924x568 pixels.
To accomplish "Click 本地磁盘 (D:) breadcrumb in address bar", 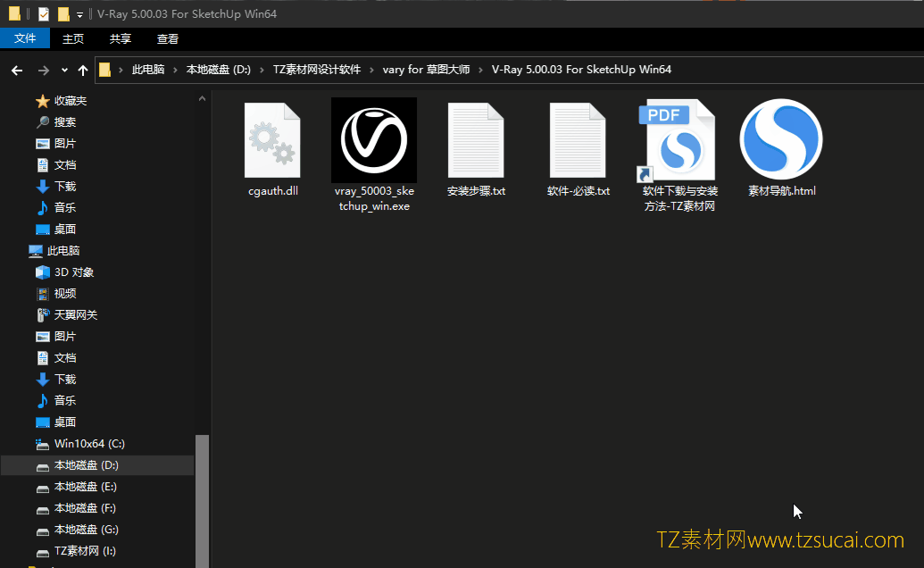I will (x=219, y=70).
